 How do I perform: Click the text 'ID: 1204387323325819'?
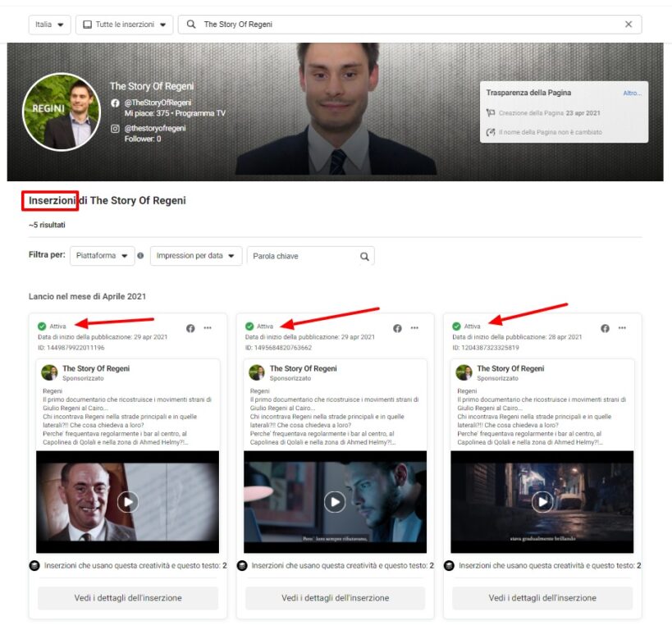[486, 348]
